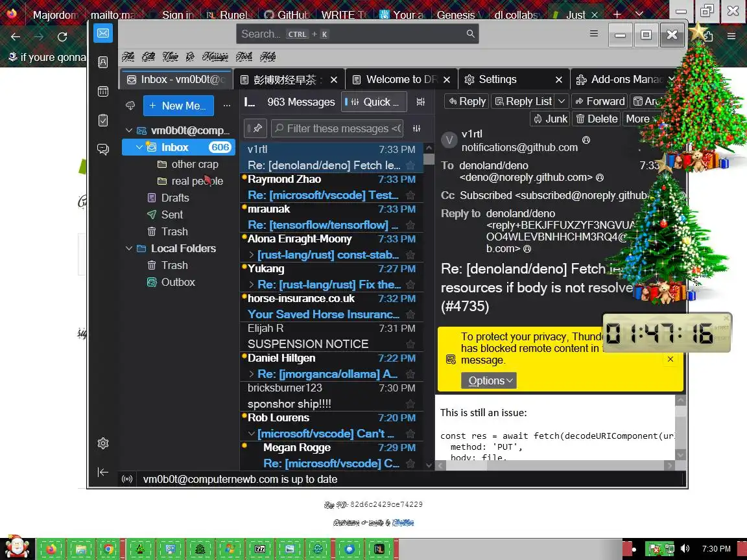Open 7-Zip from the taskbar
The width and height of the screenshot is (747, 560).
[x=260, y=549]
